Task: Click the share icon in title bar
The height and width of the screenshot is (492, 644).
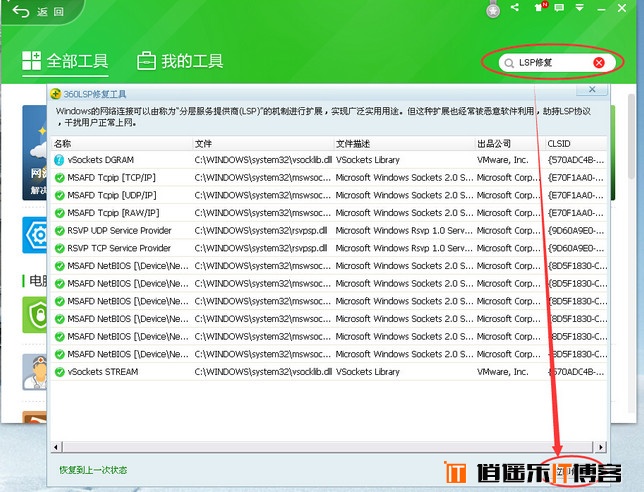Action: 515,7
